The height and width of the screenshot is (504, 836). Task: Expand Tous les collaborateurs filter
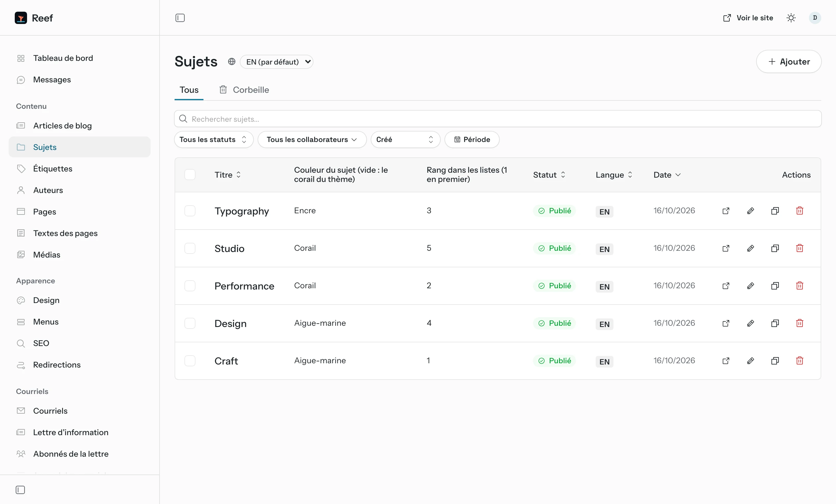click(x=312, y=140)
